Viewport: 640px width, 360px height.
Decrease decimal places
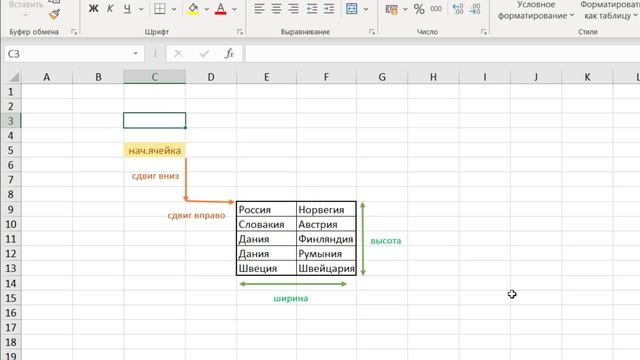(x=475, y=9)
